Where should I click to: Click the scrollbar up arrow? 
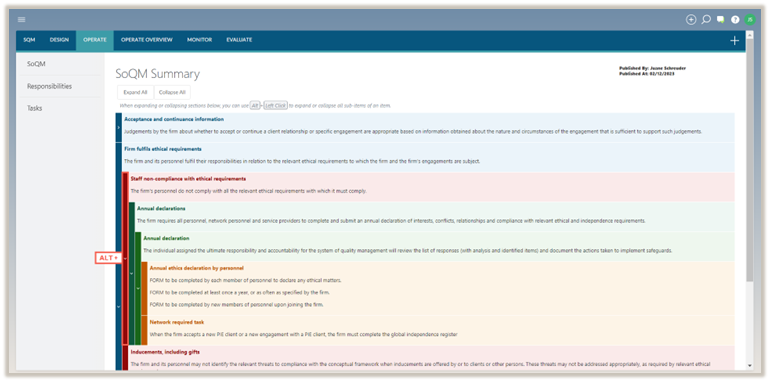[x=749, y=34]
